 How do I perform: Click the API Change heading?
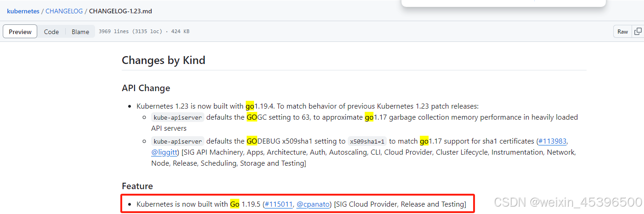coord(146,88)
